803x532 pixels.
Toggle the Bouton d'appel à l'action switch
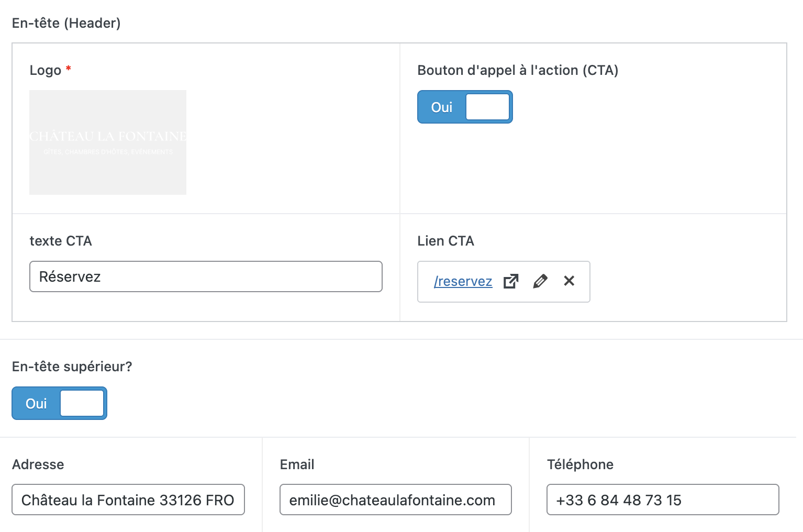tap(465, 107)
